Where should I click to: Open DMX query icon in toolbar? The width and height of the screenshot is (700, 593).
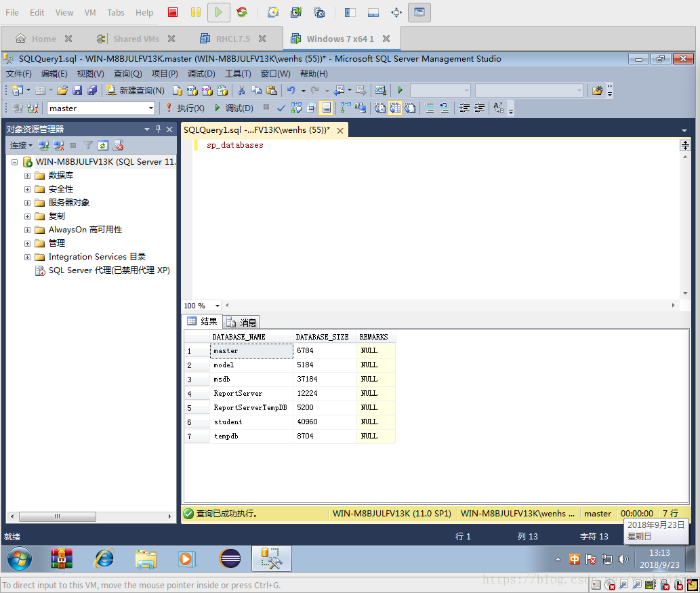pyautogui.click(x=207, y=91)
